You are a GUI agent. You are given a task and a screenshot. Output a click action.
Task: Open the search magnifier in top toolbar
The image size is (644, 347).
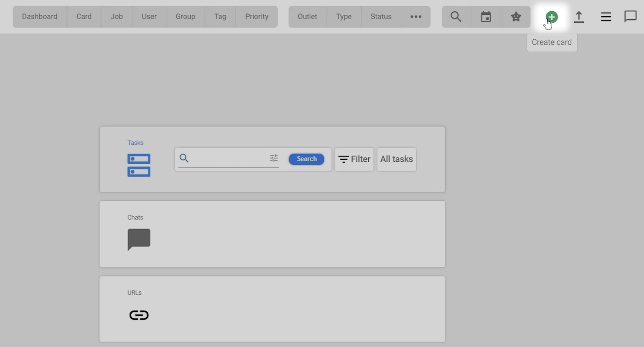pyautogui.click(x=456, y=17)
